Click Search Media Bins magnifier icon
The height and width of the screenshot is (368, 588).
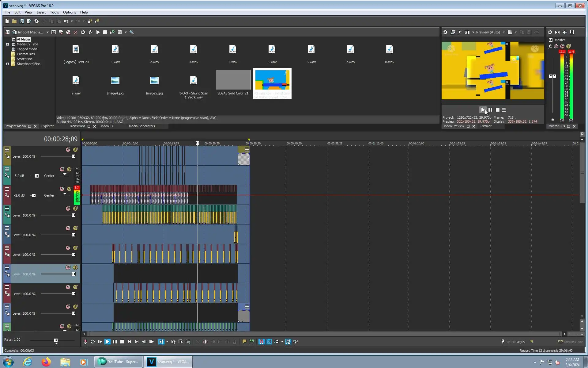(x=132, y=32)
